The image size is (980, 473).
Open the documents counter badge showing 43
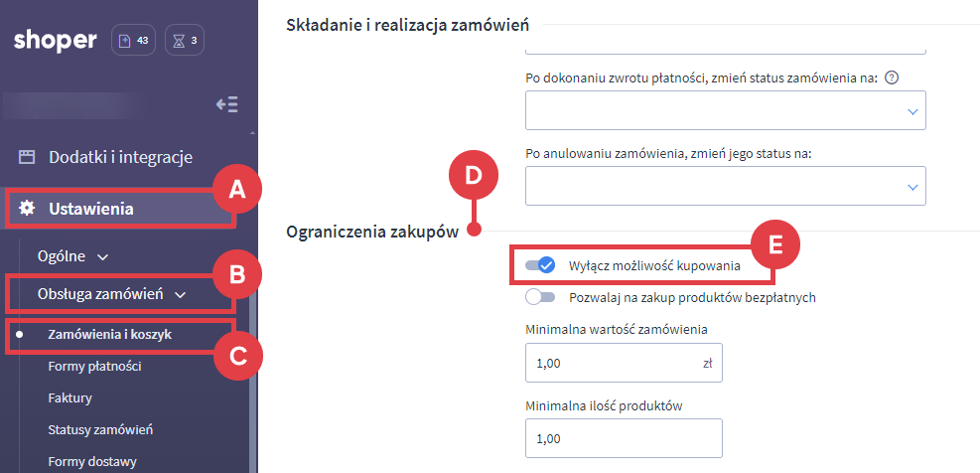133,41
